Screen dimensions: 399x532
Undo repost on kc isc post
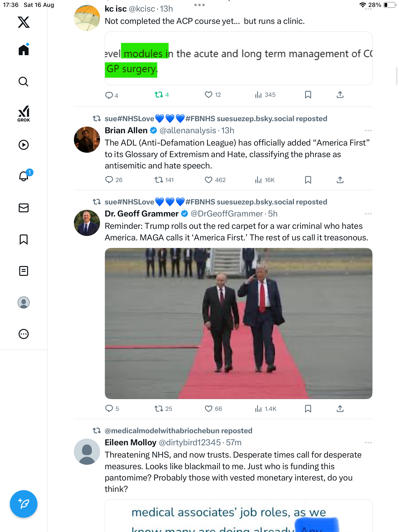point(159,95)
